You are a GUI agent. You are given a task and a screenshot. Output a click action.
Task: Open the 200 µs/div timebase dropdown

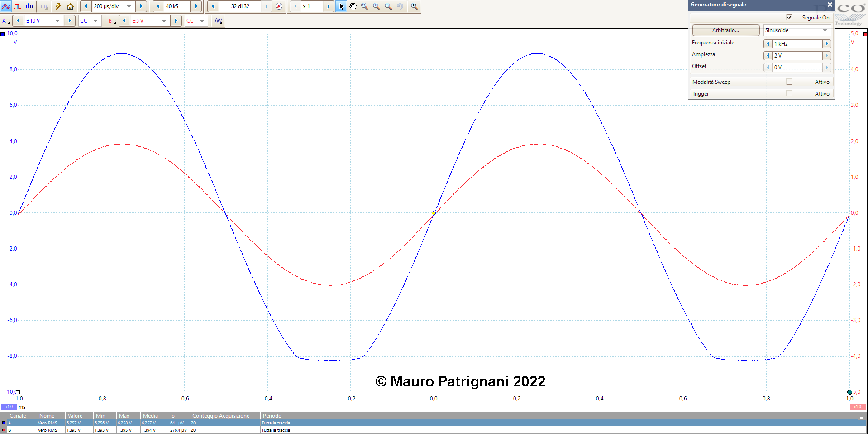coord(129,6)
